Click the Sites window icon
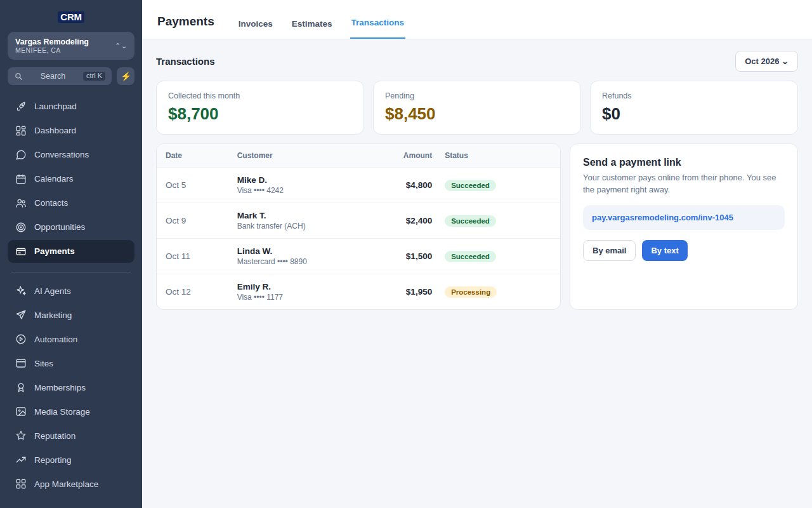Screen dimensions: 812x508 (x=21, y=364)
